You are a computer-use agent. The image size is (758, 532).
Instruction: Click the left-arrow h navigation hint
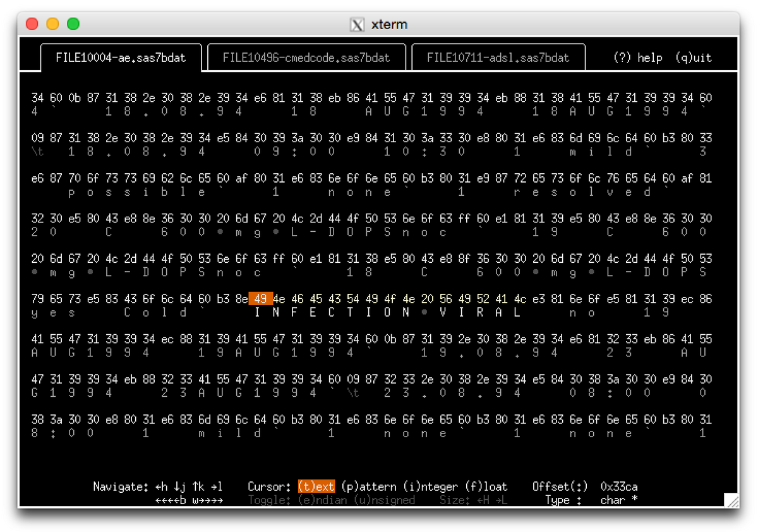[x=160, y=487]
